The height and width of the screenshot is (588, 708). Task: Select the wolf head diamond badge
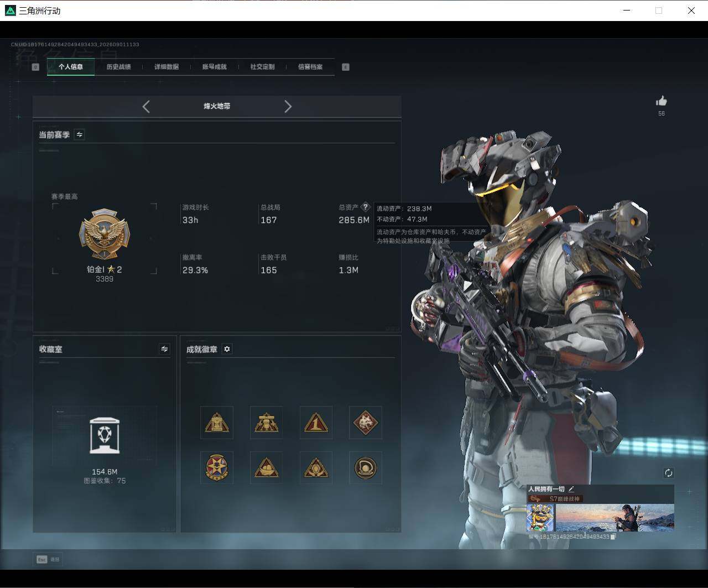pyautogui.click(x=366, y=423)
